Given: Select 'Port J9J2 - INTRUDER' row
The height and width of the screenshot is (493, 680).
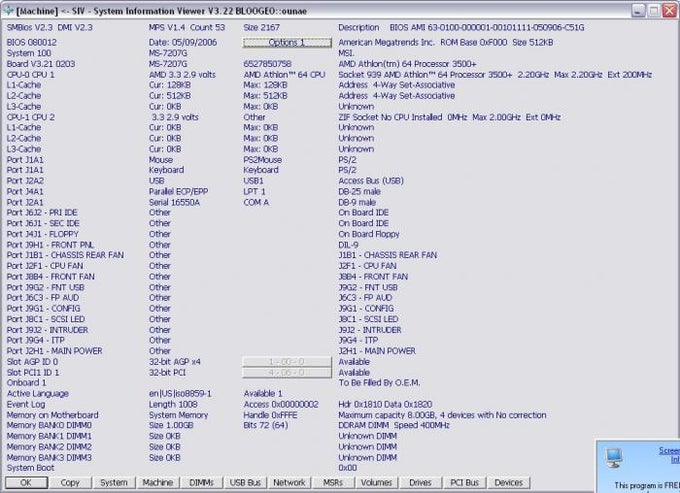Looking at the screenshot, I should coord(47,330).
